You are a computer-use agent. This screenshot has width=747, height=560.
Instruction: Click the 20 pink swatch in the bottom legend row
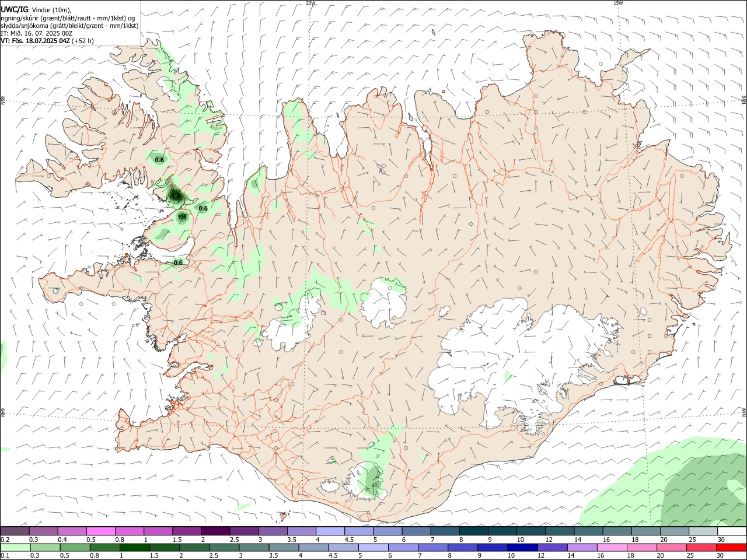672,547
